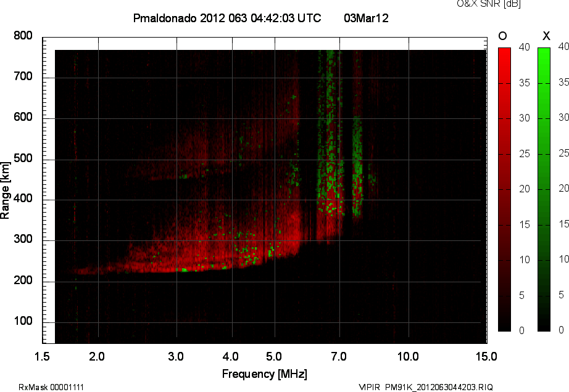Click the range tick label '600'
569x392 pixels.
pyautogui.click(x=23, y=117)
